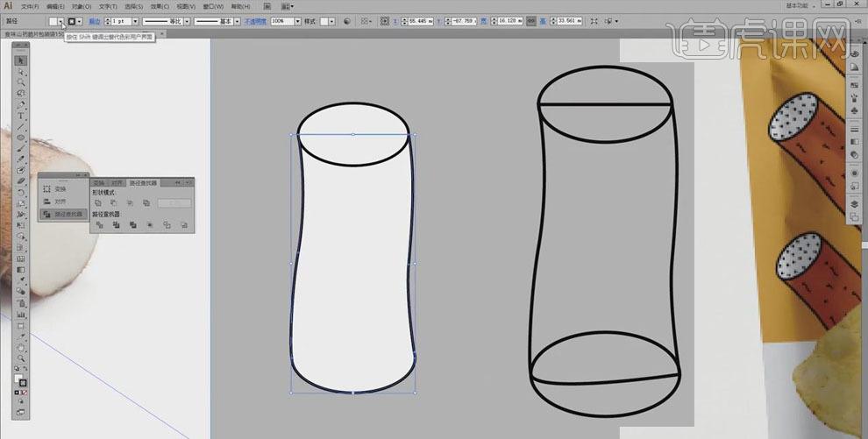Click the Outline pathfinder icon
Image resolution: width=868 pixels, height=439 pixels.
[167, 225]
